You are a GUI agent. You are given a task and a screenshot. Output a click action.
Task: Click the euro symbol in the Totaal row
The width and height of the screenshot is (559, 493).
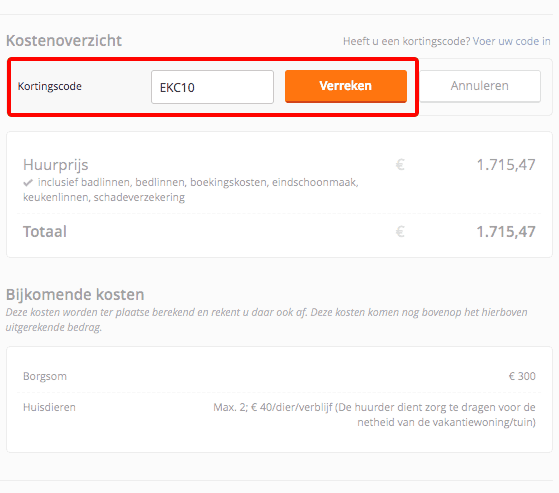point(400,232)
